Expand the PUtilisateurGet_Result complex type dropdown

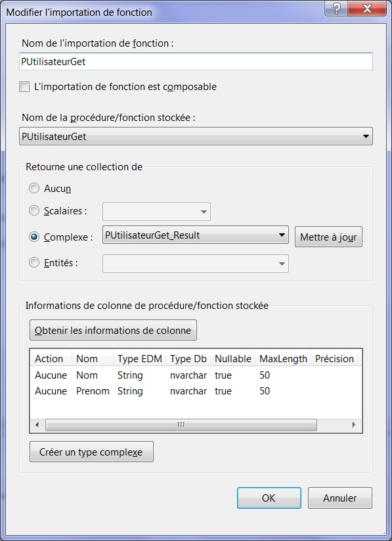[x=196, y=235]
